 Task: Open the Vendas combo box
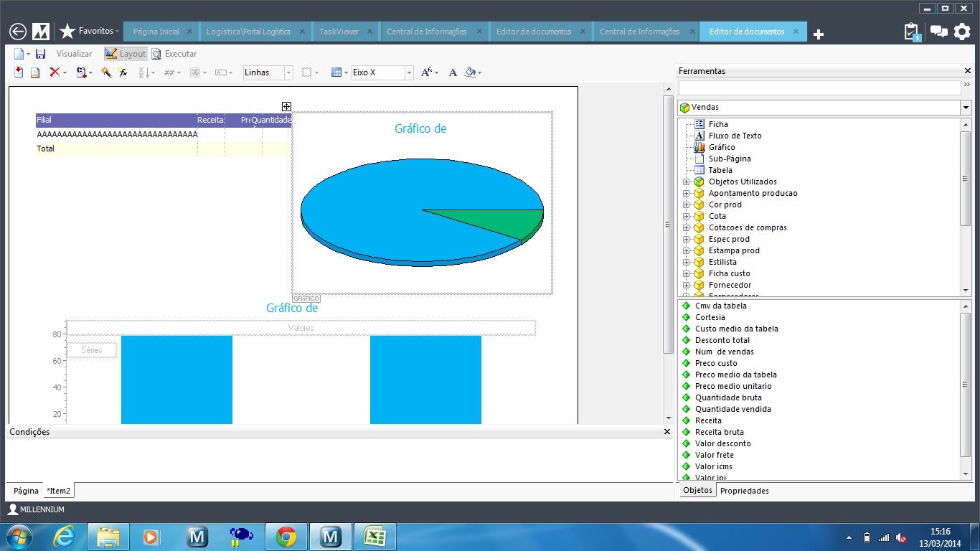[966, 108]
